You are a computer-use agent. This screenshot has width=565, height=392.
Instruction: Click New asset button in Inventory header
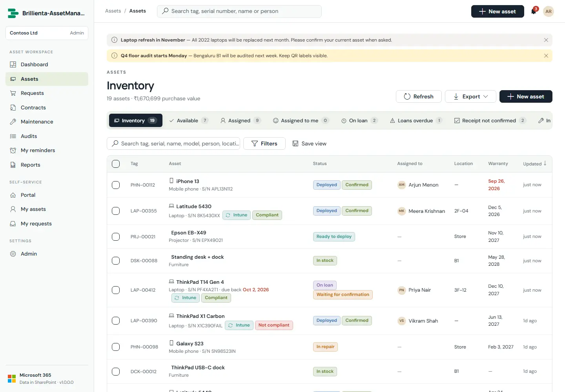526,96
